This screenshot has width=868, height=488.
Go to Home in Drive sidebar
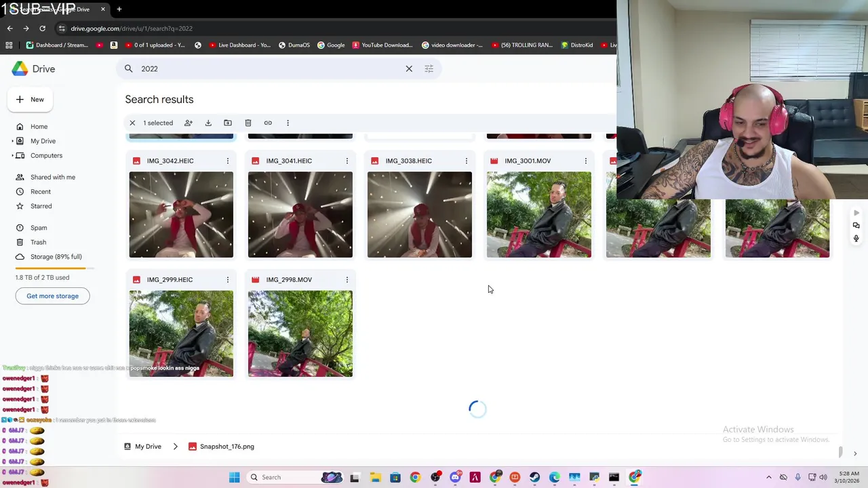(x=39, y=127)
